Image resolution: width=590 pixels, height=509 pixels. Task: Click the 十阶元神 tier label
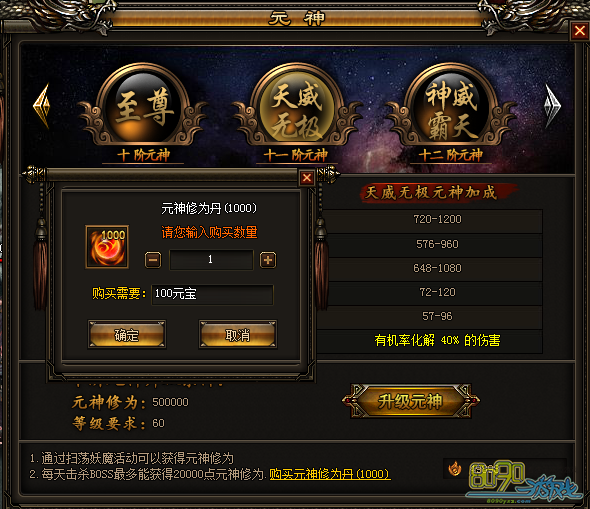143,155
